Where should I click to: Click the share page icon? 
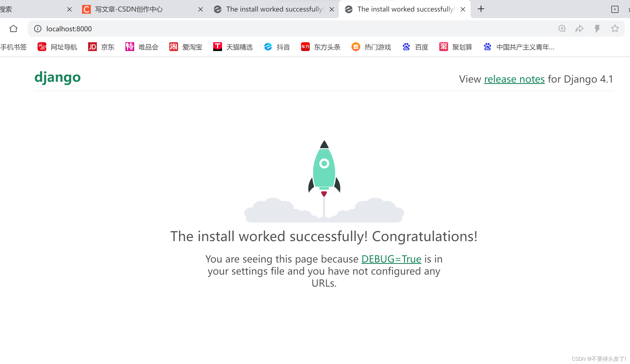[580, 29]
